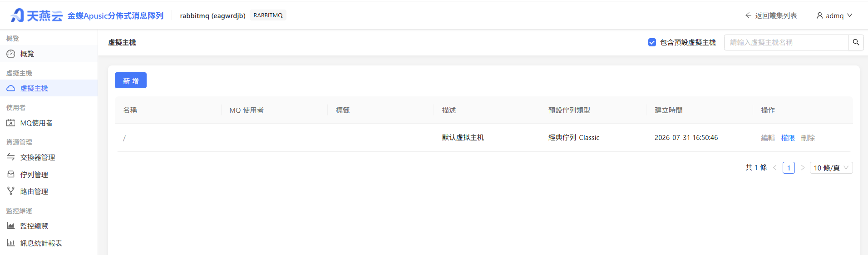Click 返回叢集列表 link
The image size is (868, 255).
771,15
